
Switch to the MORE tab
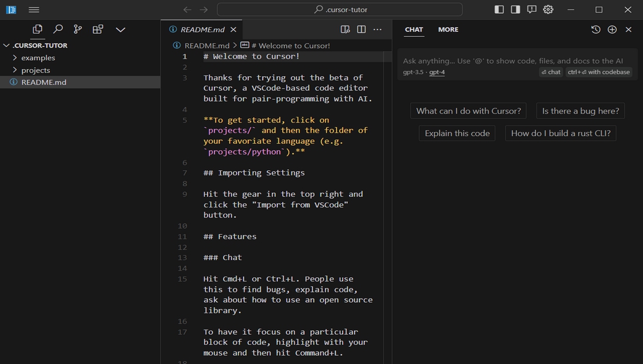[448, 30]
